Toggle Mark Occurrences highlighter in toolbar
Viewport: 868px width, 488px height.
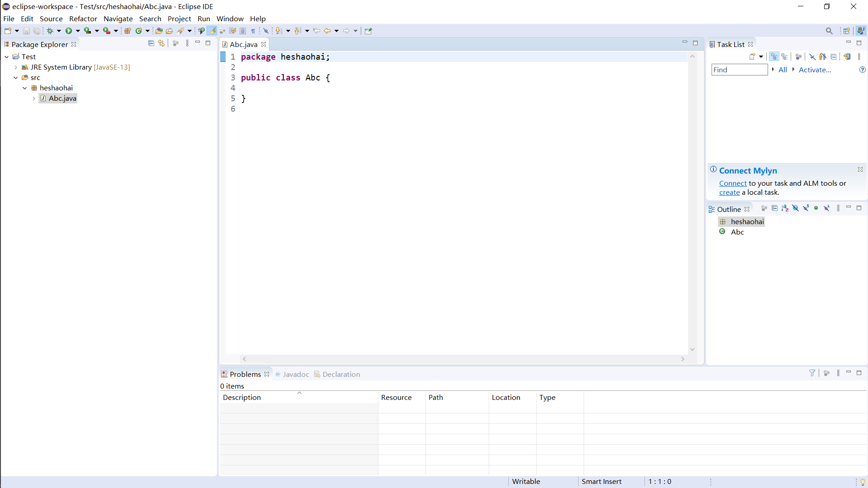tap(212, 31)
